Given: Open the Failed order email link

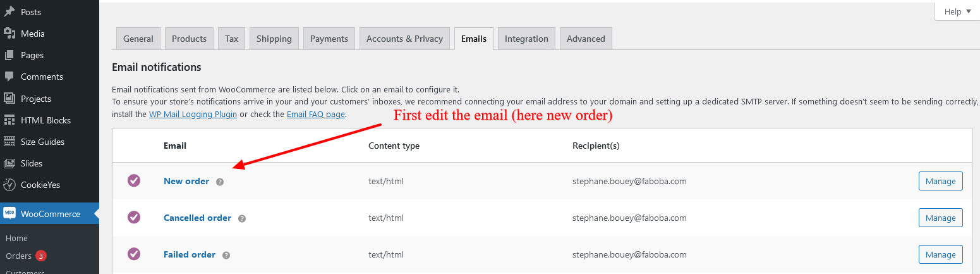Looking at the screenshot, I should point(190,254).
